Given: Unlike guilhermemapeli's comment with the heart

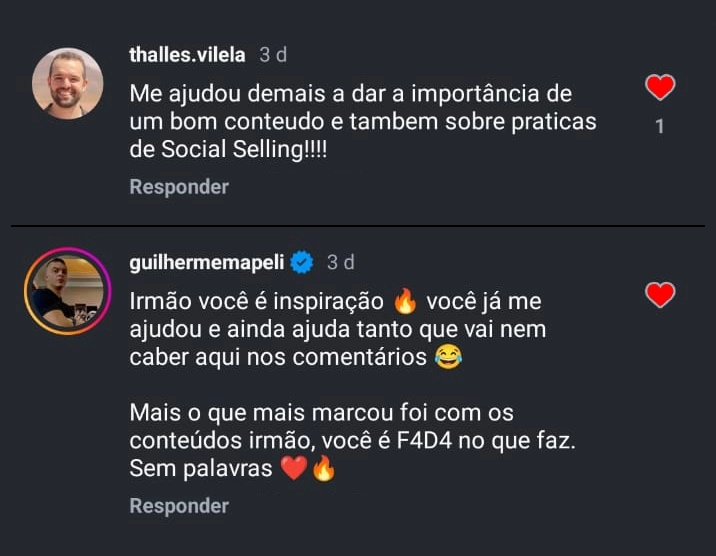Looking at the screenshot, I should (660, 295).
